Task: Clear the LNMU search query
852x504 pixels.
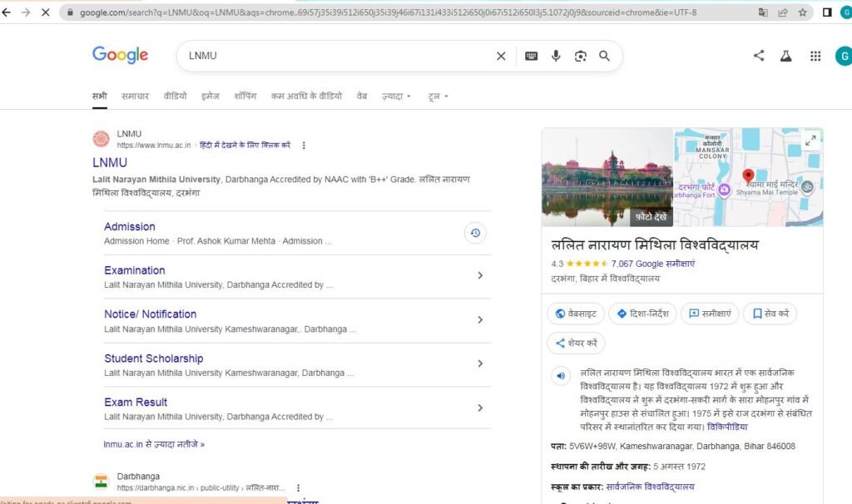Action: click(501, 56)
